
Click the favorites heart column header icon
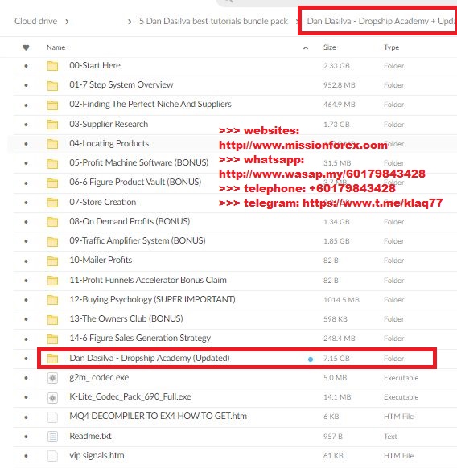[26, 47]
